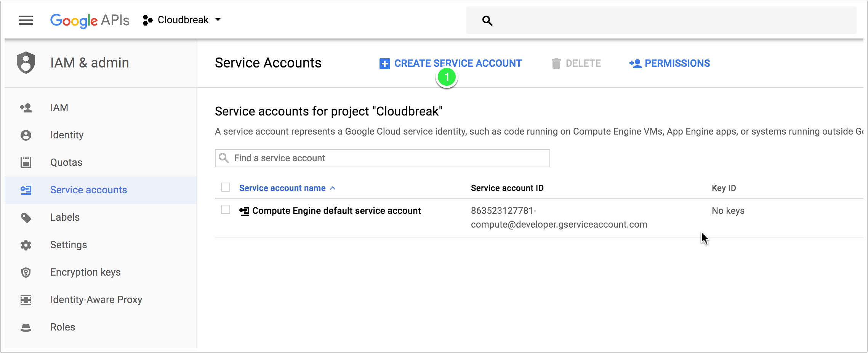Reverse sorting with the Service account name chevron
This screenshot has height=353, width=868.
(x=333, y=188)
